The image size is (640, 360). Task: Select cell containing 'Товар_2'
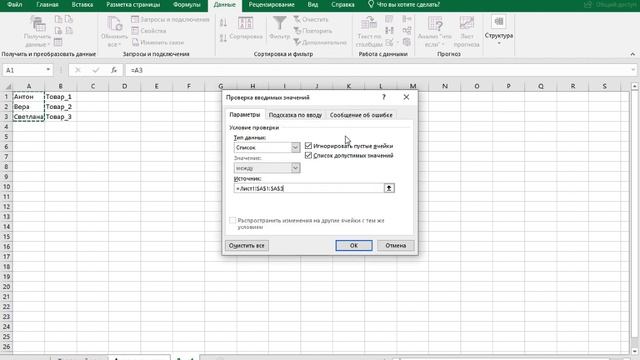point(60,107)
